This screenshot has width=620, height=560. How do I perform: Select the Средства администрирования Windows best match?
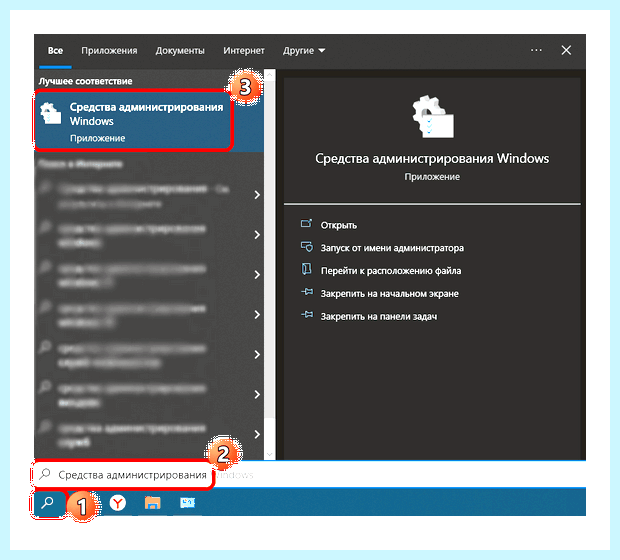pyautogui.click(x=149, y=120)
